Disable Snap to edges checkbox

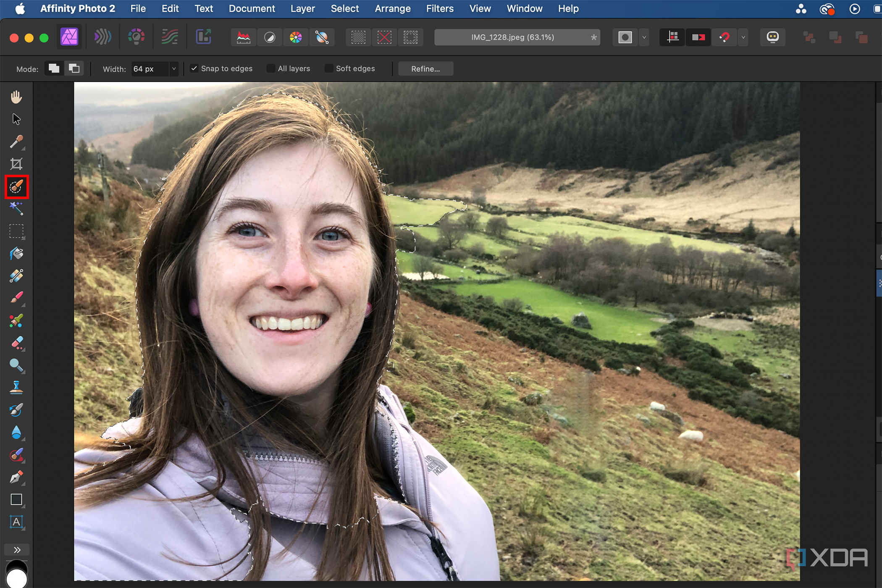click(x=194, y=68)
